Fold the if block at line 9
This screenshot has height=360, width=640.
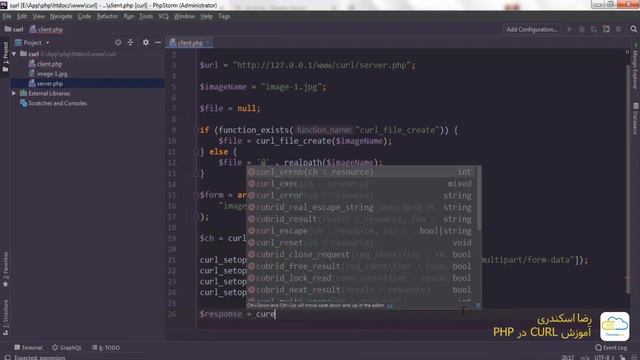click(196, 130)
